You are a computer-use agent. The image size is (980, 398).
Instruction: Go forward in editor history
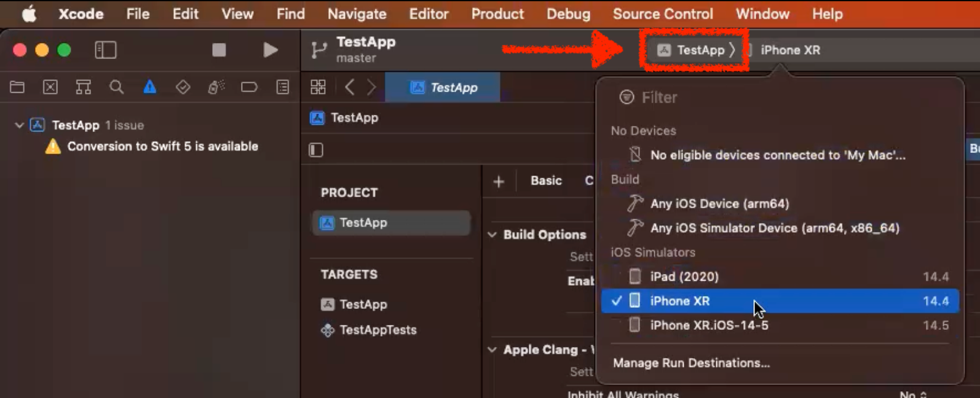[371, 87]
